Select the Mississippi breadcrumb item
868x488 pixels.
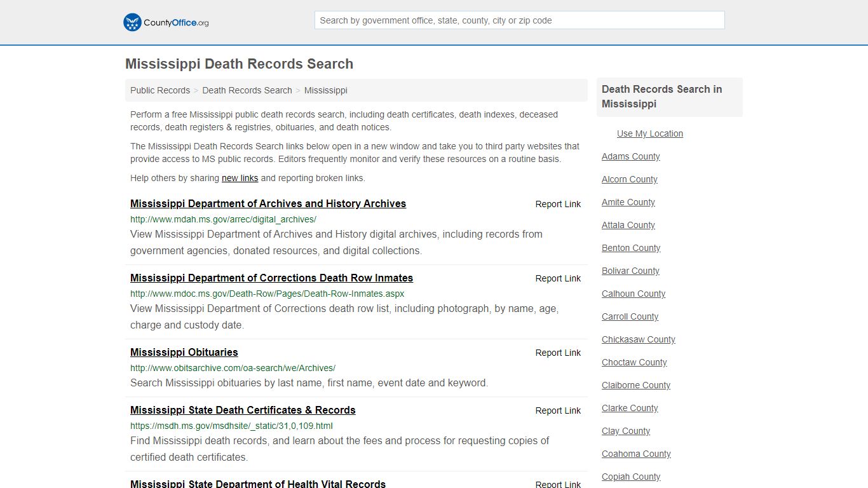pos(326,90)
